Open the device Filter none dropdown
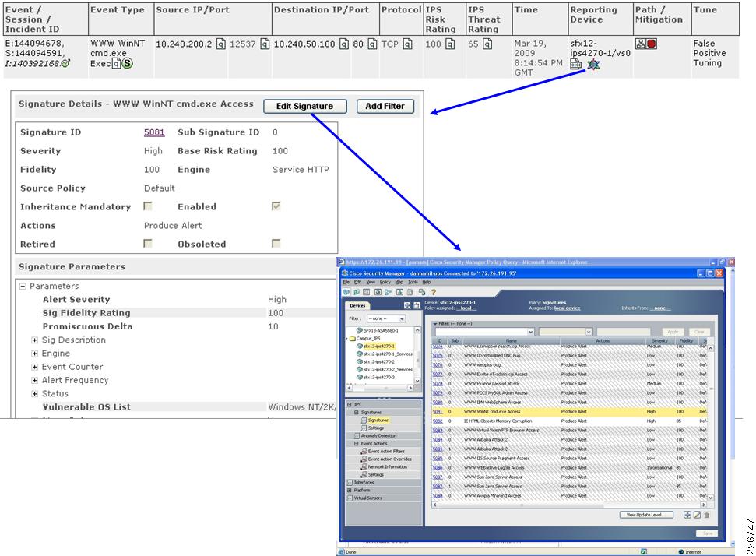Viewport: 756px width, 556px height. pos(386,318)
